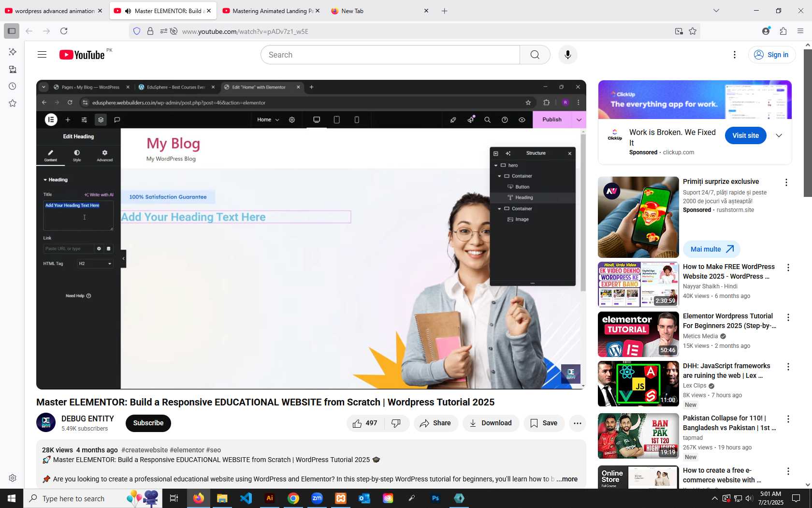The width and height of the screenshot is (812, 508).
Task: Open Windows Start menu
Action: (x=12, y=498)
